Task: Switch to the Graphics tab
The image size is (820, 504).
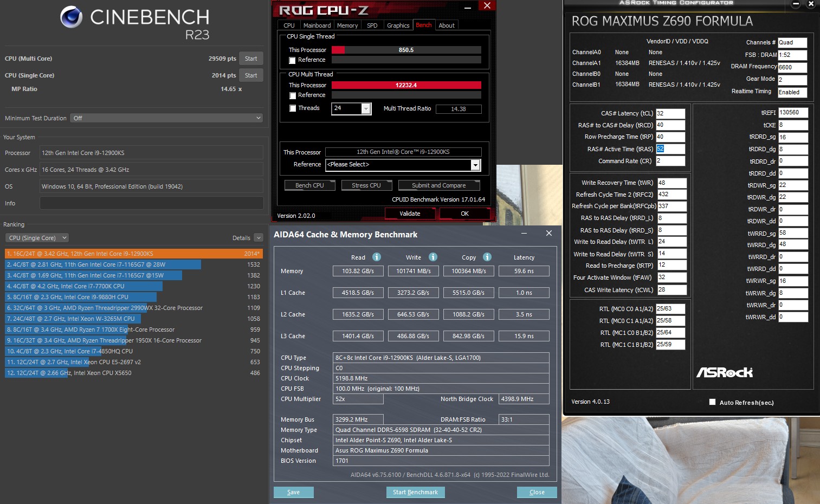Action: point(398,25)
